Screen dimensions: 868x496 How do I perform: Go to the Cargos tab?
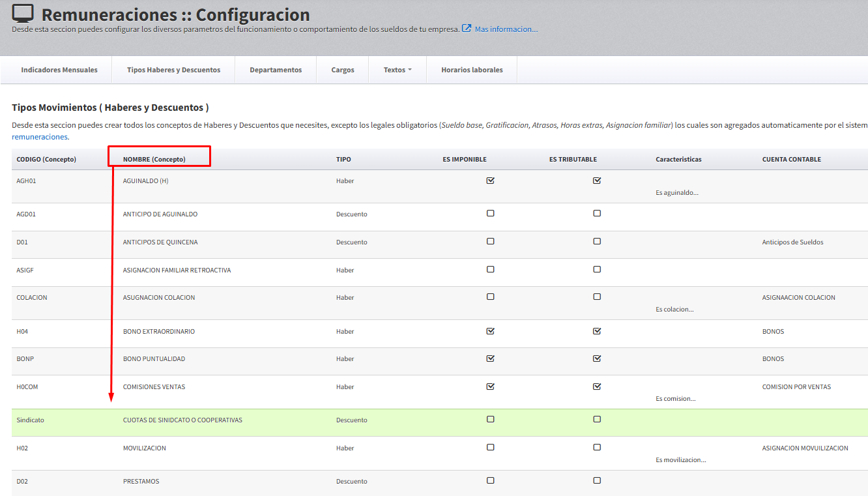[x=343, y=70]
